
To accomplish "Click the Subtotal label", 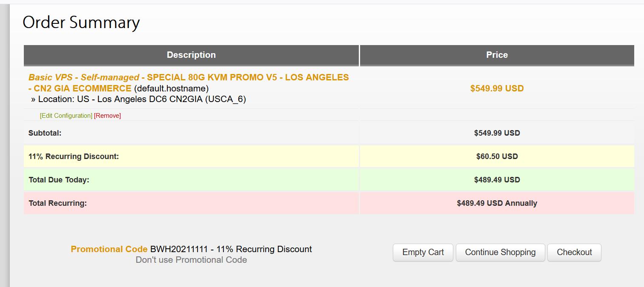I will click(45, 133).
